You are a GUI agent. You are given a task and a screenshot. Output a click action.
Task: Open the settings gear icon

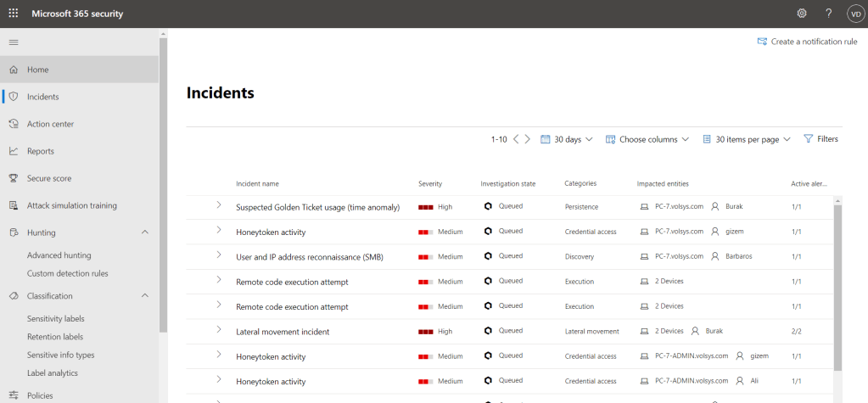tap(802, 13)
